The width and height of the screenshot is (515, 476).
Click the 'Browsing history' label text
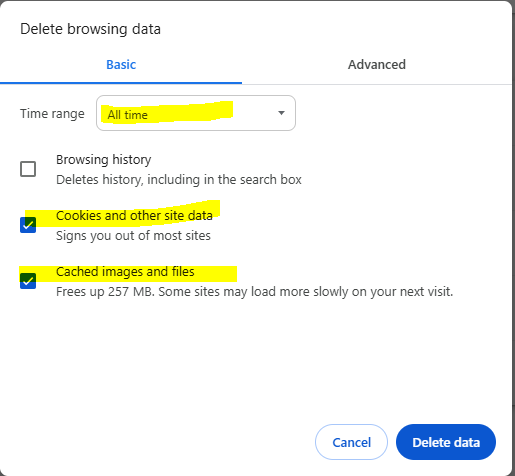104,160
